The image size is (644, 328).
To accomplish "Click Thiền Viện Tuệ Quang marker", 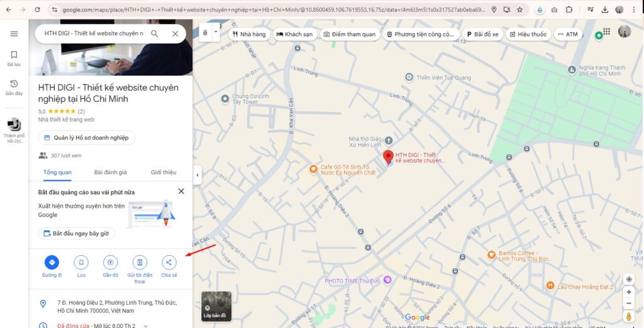I will click(409, 77).
